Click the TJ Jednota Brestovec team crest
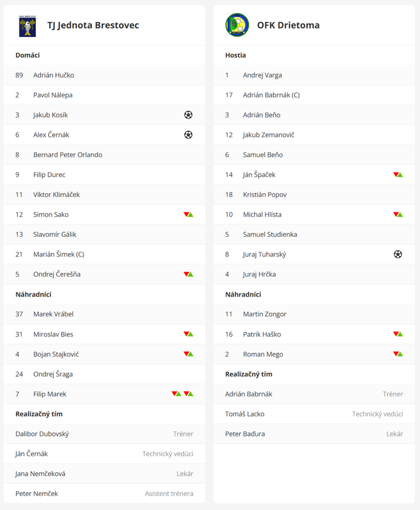Screen dimensions: 420x510 27,25
